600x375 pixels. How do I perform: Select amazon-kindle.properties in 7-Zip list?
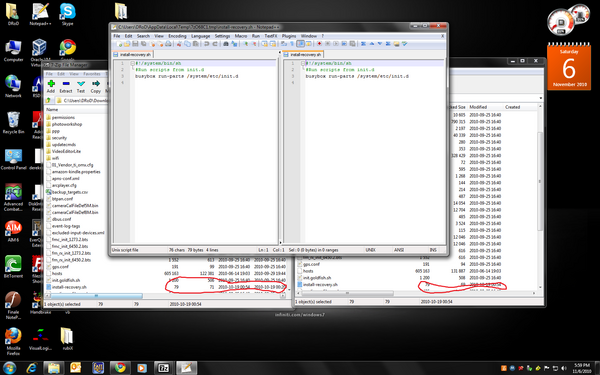coord(76,172)
